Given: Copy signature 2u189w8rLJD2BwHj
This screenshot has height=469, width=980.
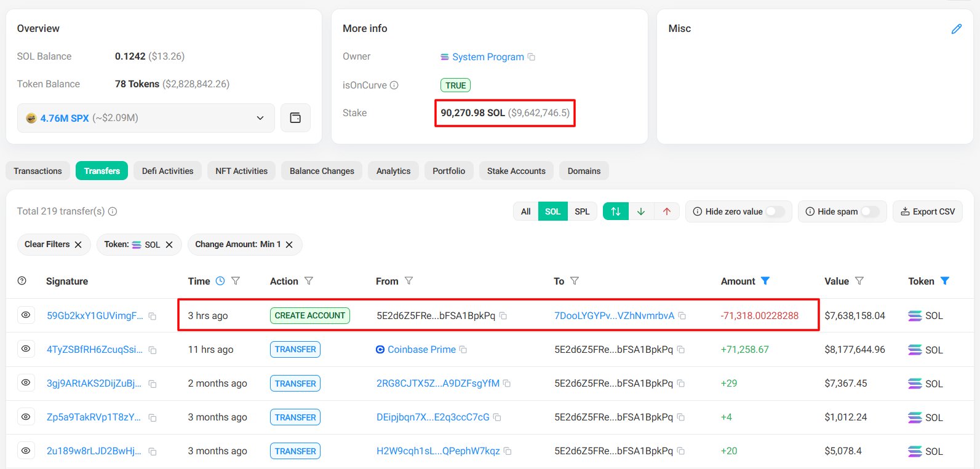Looking at the screenshot, I should click(153, 451).
